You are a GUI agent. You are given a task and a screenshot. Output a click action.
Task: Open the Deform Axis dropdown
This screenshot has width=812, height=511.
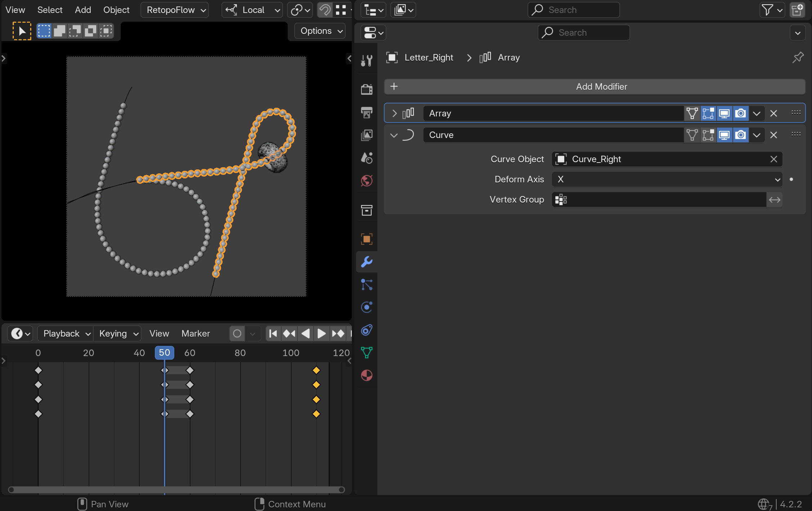(x=667, y=179)
